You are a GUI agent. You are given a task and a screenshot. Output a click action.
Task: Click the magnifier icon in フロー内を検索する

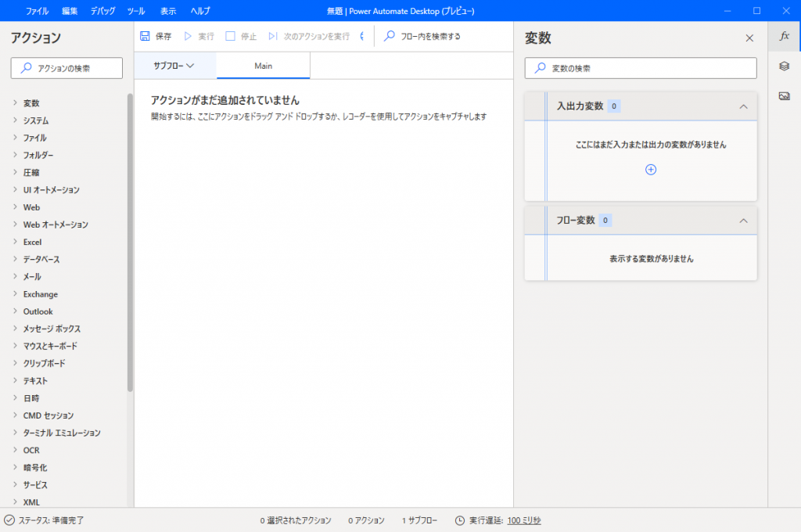pos(390,36)
